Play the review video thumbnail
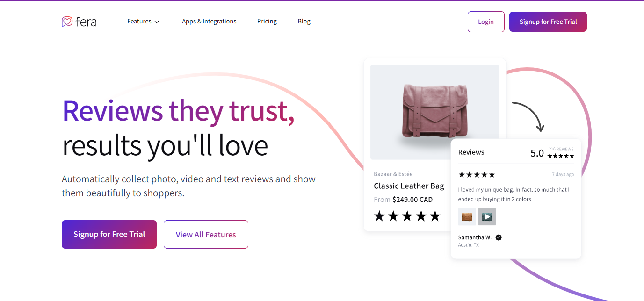The height and width of the screenshot is (301, 644). click(x=487, y=217)
